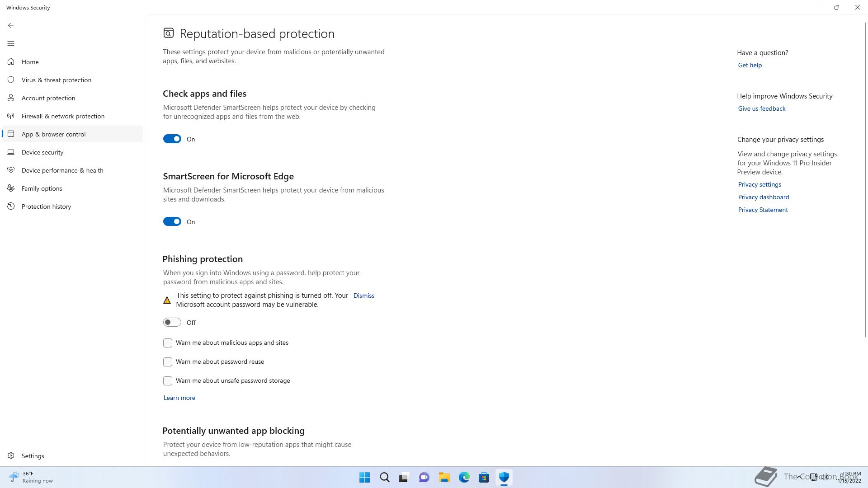Open the taskbar clock and date

tap(848, 477)
